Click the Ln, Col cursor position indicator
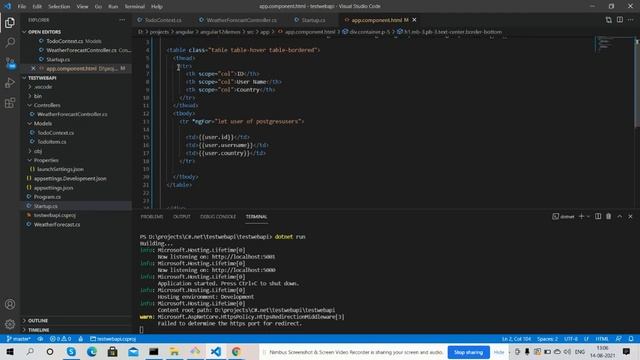This screenshot has width=640, height=360. (x=516, y=339)
